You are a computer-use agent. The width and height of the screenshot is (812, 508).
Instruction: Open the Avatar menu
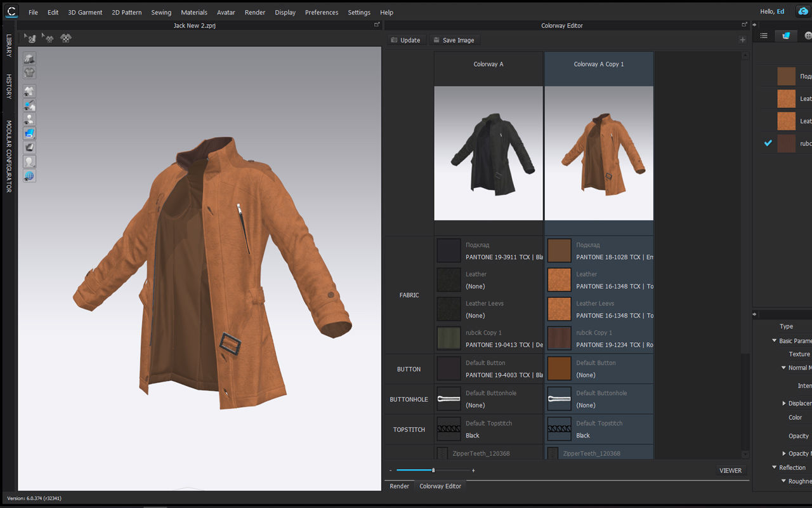(226, 12)
